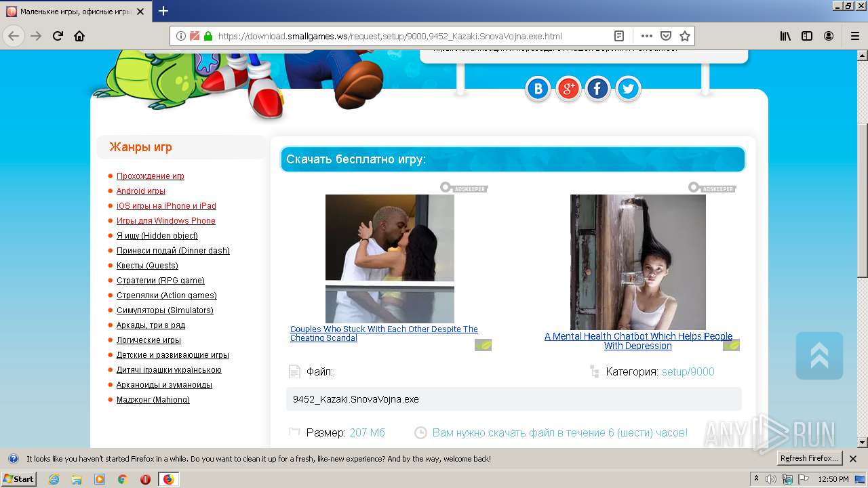Click Adskeeper logo above the couples ad
The width and height of the screenshot is (868, 488).
click(x=464, y=188)
